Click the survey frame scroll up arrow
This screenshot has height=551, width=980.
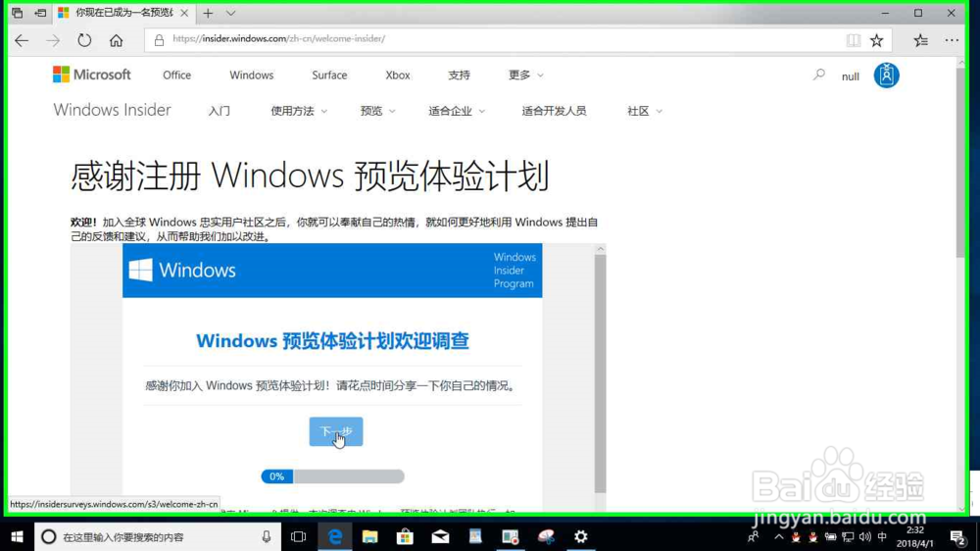600,249
